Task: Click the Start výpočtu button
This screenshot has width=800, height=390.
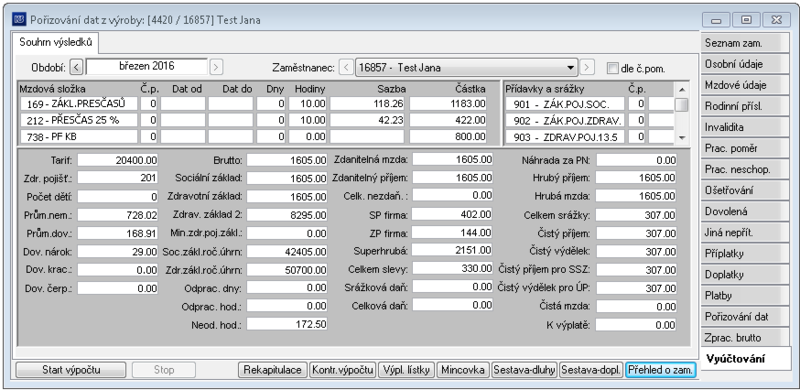Action: [x=71, y=370]
